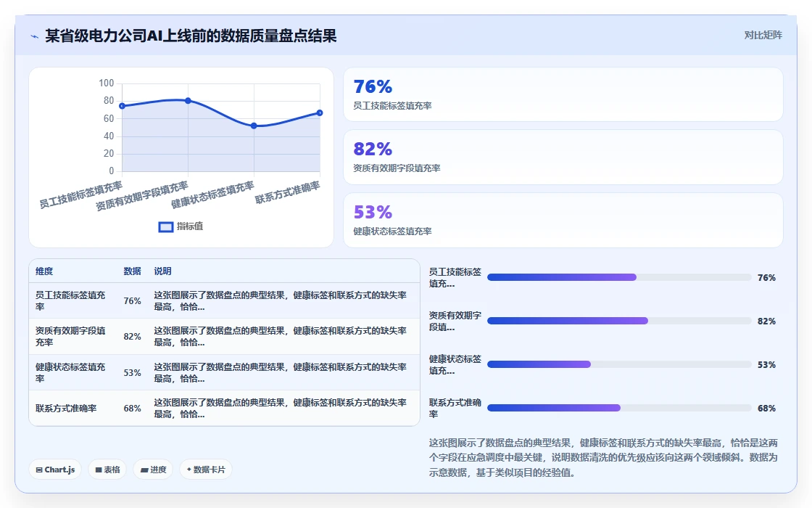Image resolution: width=812 pixels, height=508 pixels.
Task: Open the 76% 员工技能标签填充率 card
Action: click(x=563, y=94)
